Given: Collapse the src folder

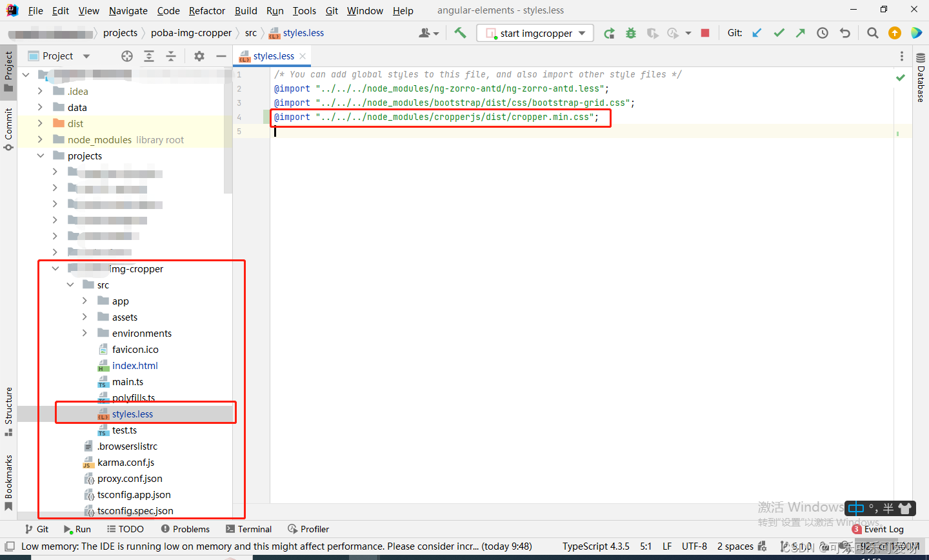Looking at the screenshot, I should click(x=70, y=285).
